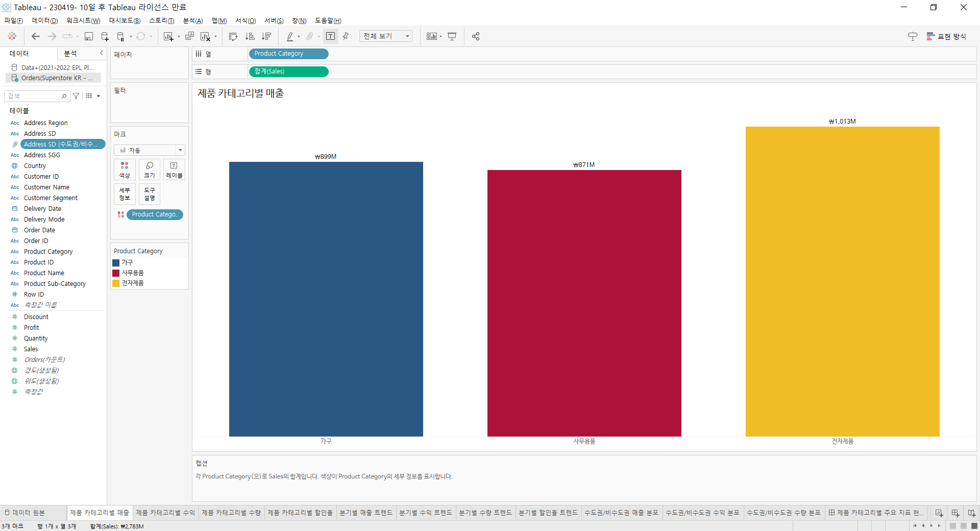Open the clear sheet dropdown arrow
980x531 pixels.
[x=215, y=36]
